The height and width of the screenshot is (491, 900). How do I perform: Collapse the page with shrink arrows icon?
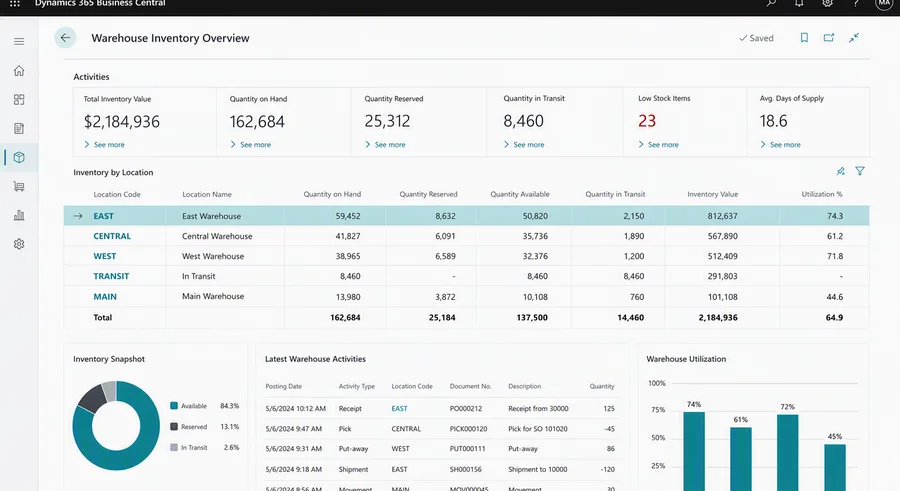[x=854, y=38]
